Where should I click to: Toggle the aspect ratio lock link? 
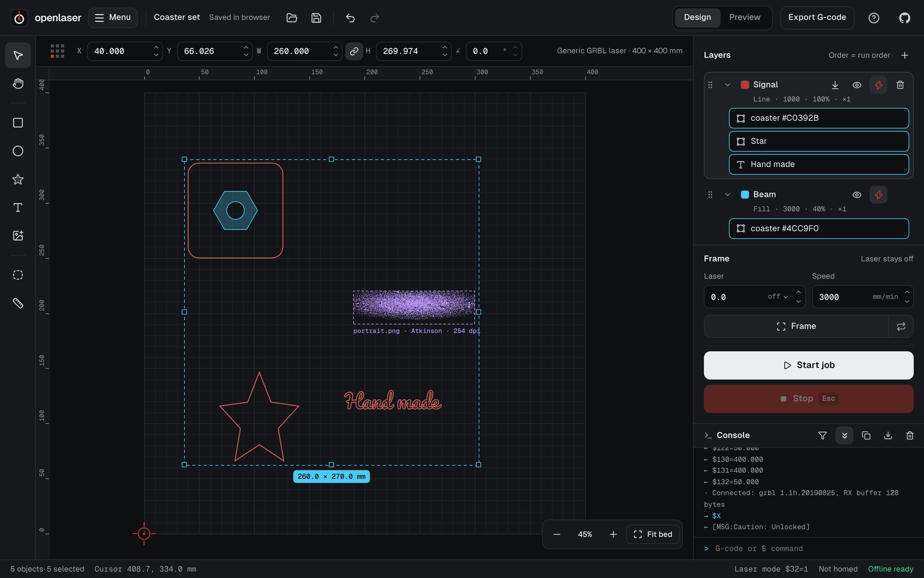pos(354,51)
